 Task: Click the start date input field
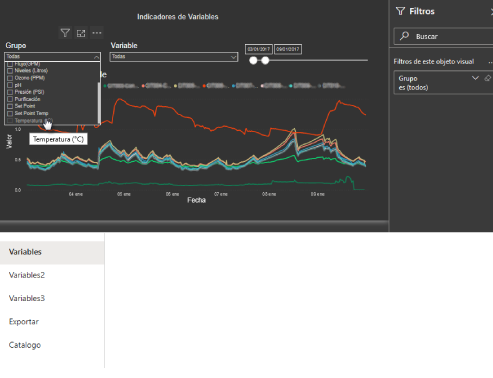(x=259, y=49)
